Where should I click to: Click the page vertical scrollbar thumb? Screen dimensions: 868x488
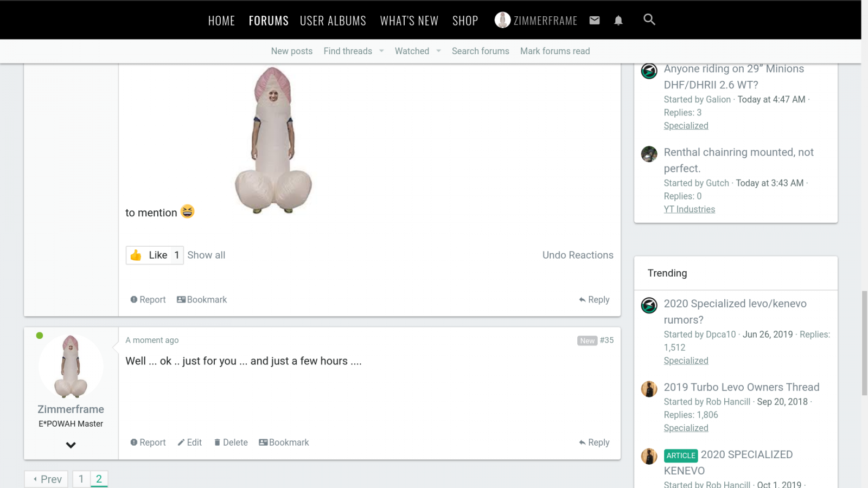[x=864, y=343]
